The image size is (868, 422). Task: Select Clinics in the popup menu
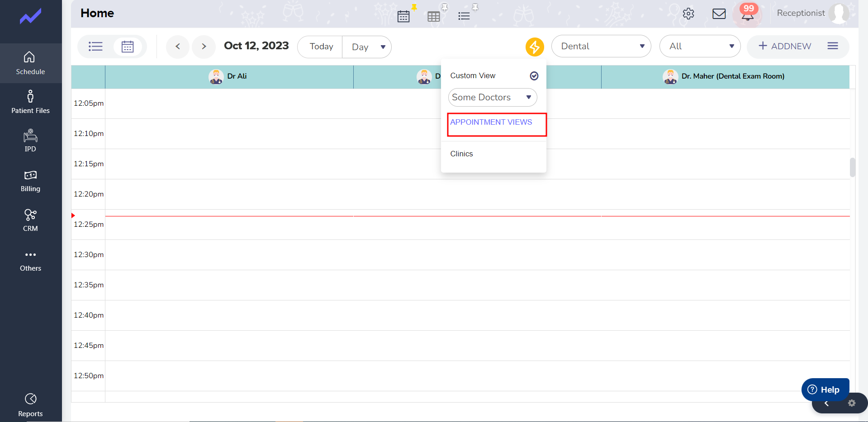coord(461,154)
